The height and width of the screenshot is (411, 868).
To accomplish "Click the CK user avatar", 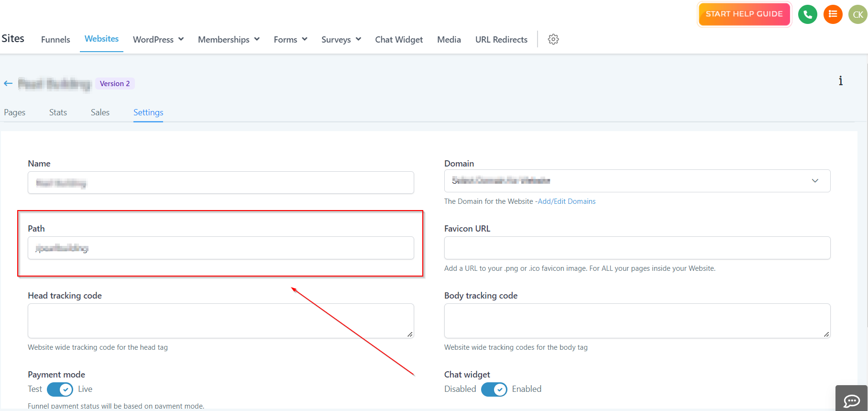I will 857,14.
